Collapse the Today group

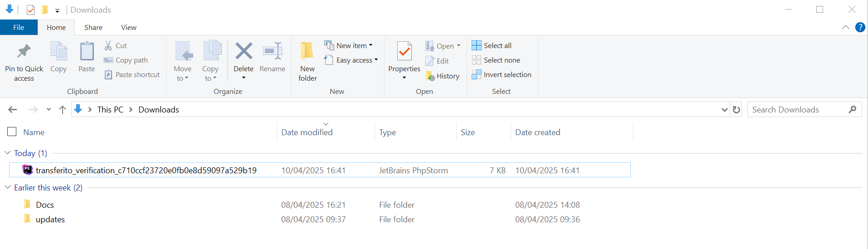[8, 153]
